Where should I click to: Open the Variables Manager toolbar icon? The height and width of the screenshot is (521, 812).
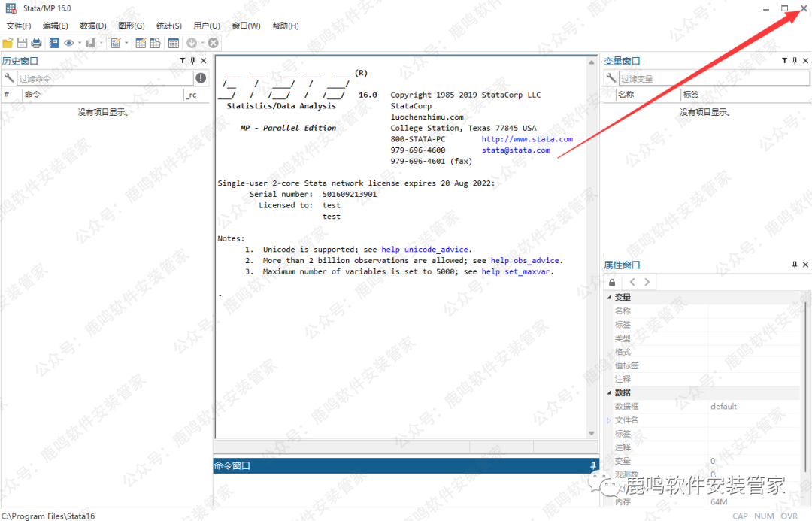[174, 43]
